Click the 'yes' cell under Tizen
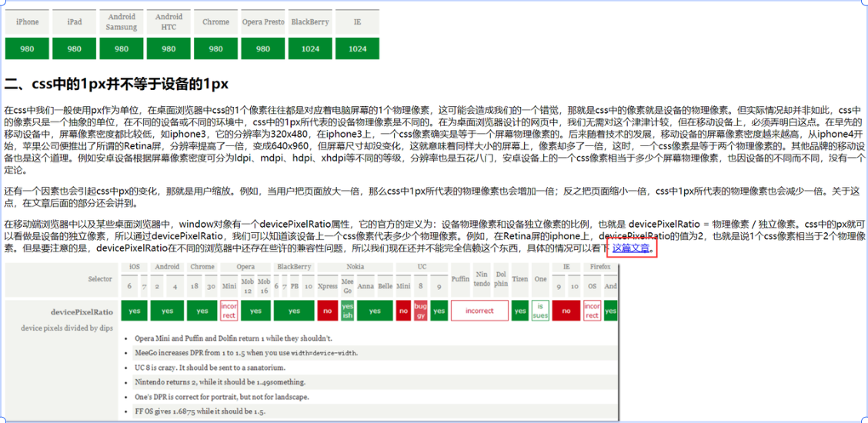868x423 pixels. (520, 311)
